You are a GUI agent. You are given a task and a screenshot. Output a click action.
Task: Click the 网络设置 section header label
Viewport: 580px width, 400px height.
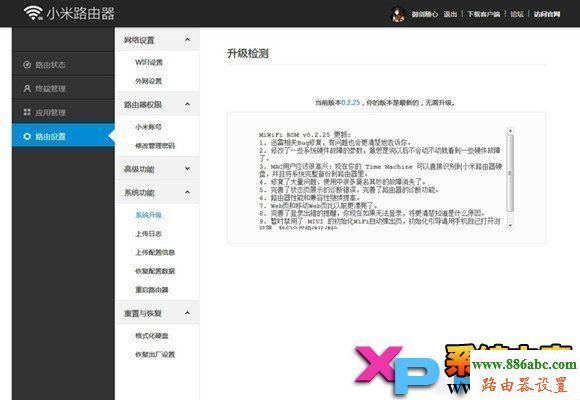tap(139, 40)
